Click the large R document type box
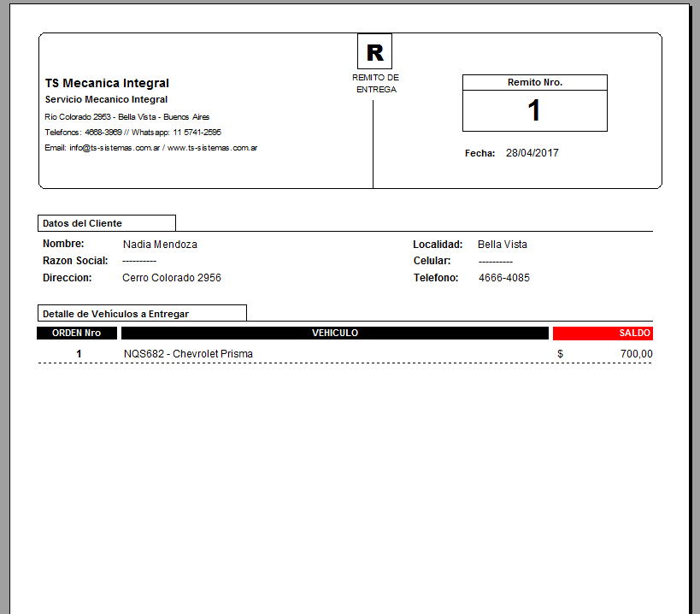This screenshot has height=614, width=700. click(x=374, y=51)
